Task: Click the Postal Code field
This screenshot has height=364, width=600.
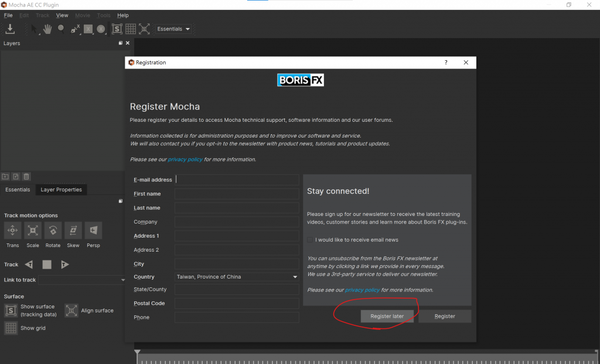Action: tap(237, 303)
